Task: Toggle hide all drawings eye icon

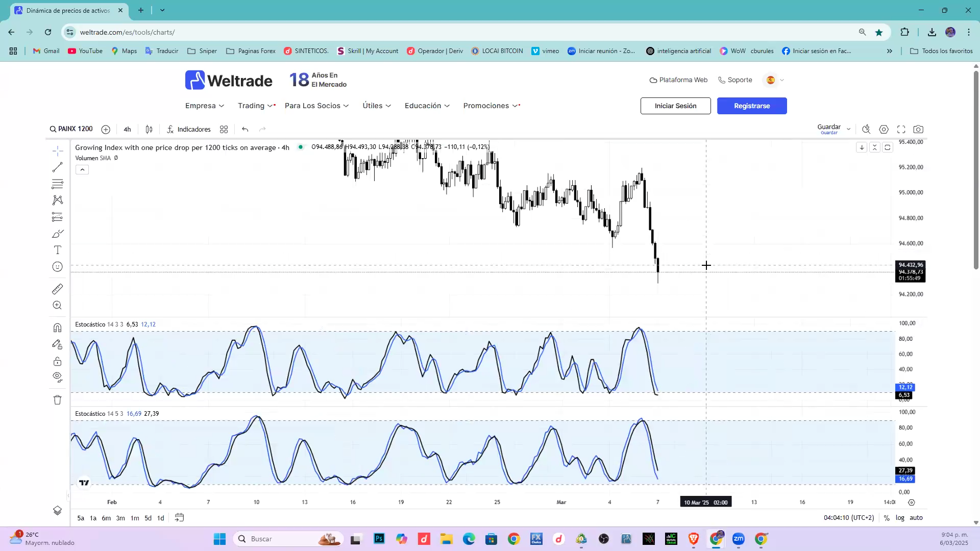Action: [57, 378]
